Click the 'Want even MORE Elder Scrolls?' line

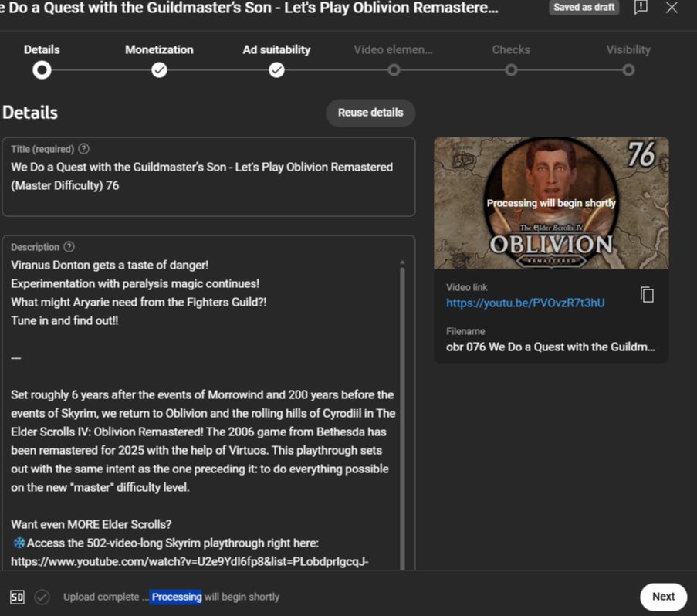pos(91,524)
